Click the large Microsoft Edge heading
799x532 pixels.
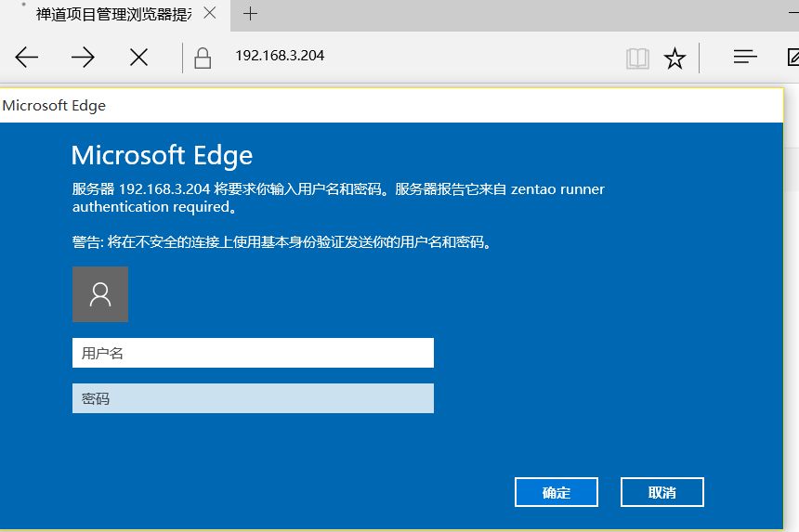click(162, 155)
